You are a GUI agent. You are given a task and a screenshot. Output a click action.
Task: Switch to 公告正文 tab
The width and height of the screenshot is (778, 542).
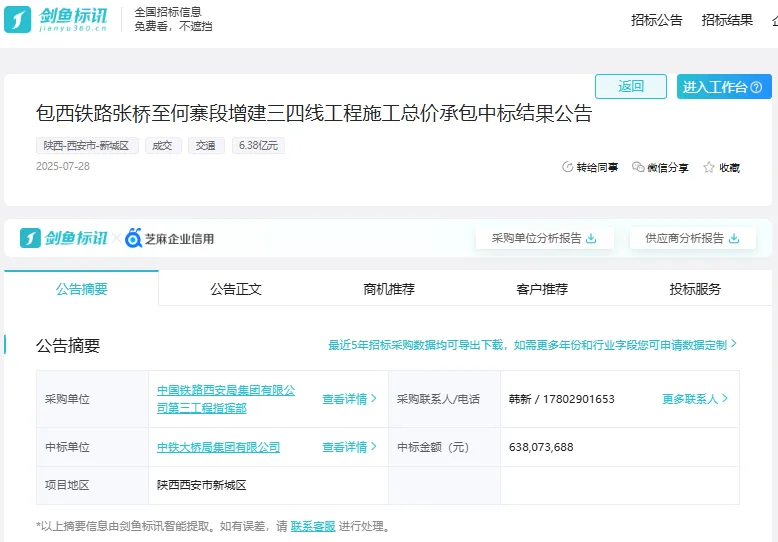[236, 289]
